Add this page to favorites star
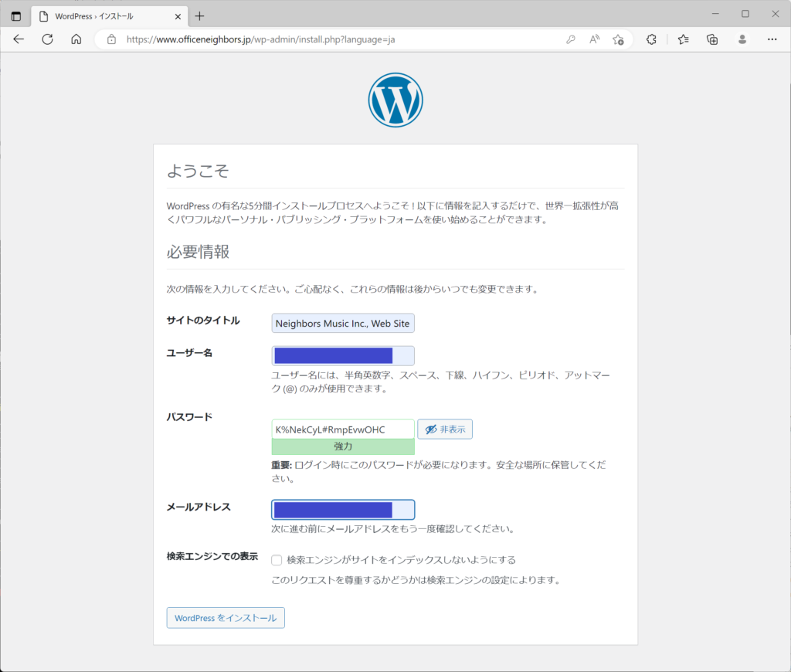 (x=618, y=39)
